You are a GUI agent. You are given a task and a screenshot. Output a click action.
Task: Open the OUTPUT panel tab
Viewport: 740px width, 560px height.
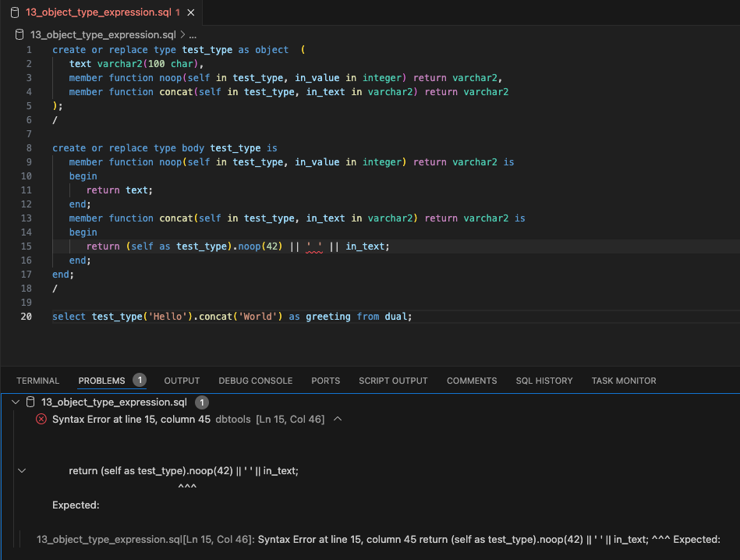[182, 381]
